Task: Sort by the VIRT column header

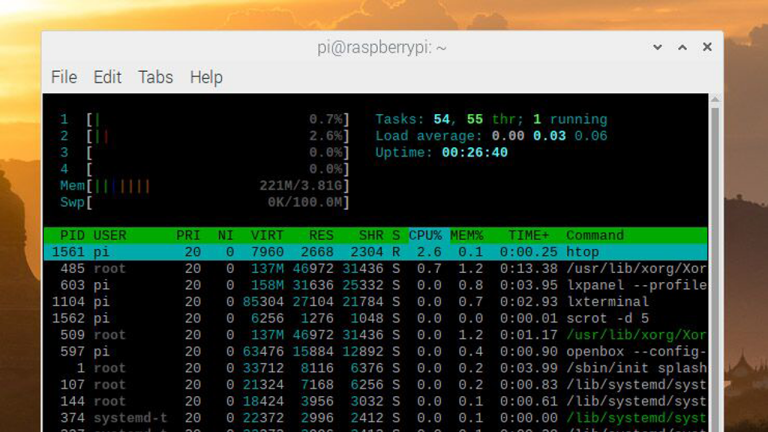Action: pyautogui.click(x=267, y=236)
